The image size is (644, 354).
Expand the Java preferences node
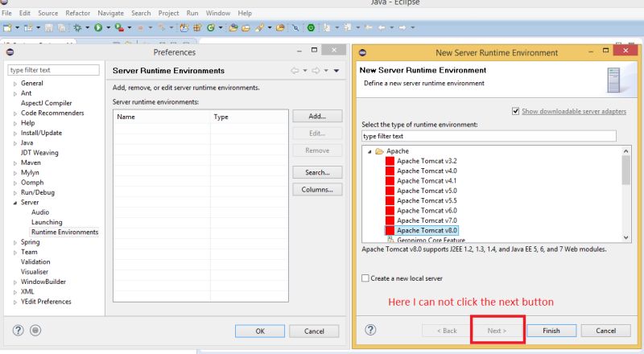click(15, 143)
